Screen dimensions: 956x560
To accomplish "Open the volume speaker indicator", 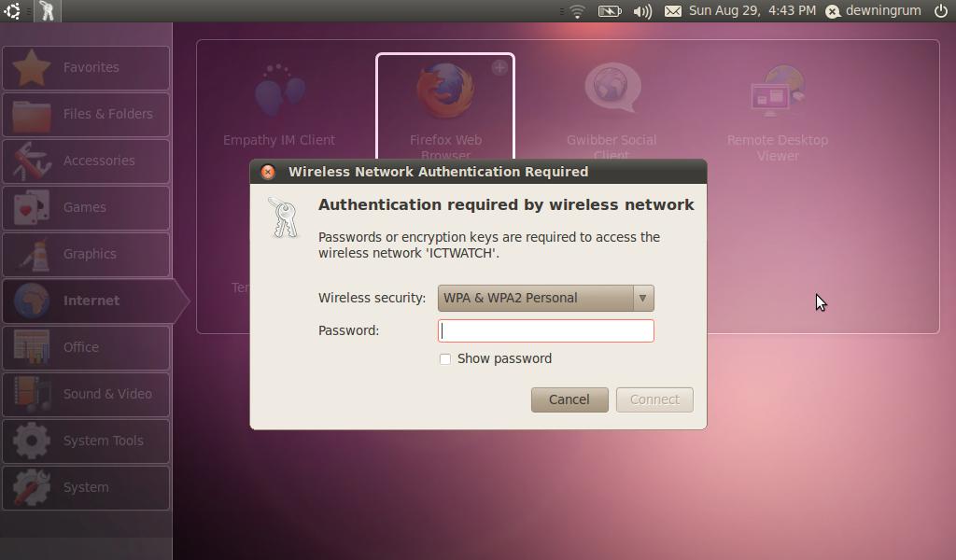I will [x=642, y=11].
